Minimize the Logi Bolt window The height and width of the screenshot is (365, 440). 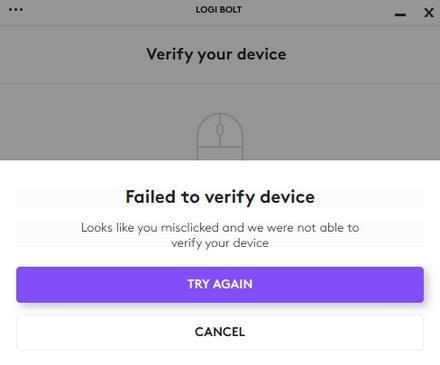click(400, 15)
